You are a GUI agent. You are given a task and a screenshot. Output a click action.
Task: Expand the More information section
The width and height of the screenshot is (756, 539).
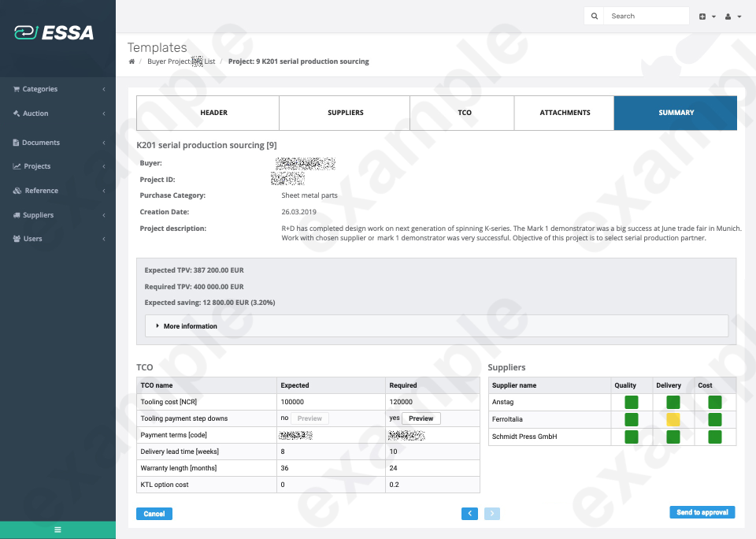189,325
